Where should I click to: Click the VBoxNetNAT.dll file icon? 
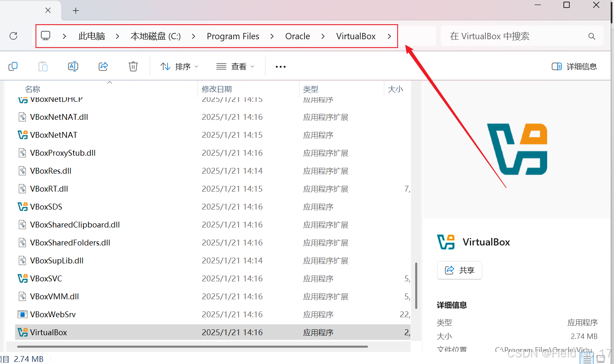pyautogui.click(x=23, y=117)
